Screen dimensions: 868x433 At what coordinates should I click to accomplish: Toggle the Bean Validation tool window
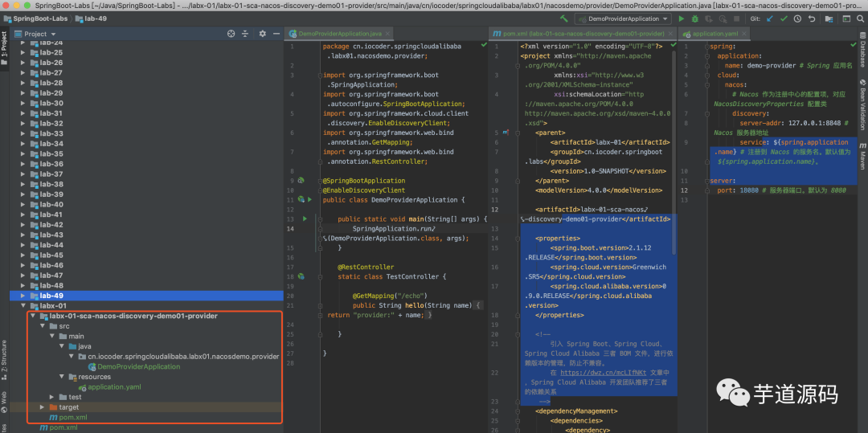[x=862, y=105]
